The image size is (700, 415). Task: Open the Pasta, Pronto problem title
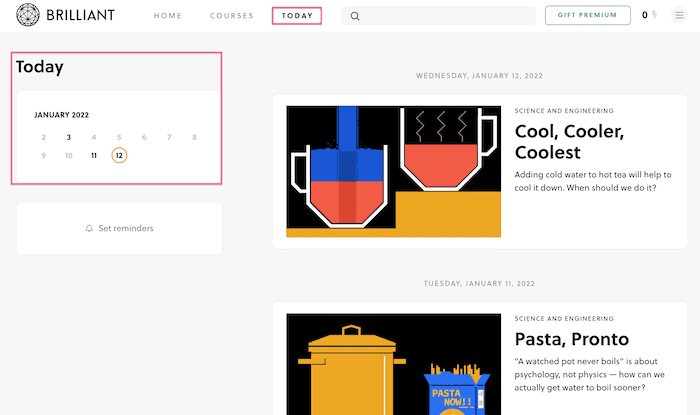pyautogui.click(x=571, y=339)
